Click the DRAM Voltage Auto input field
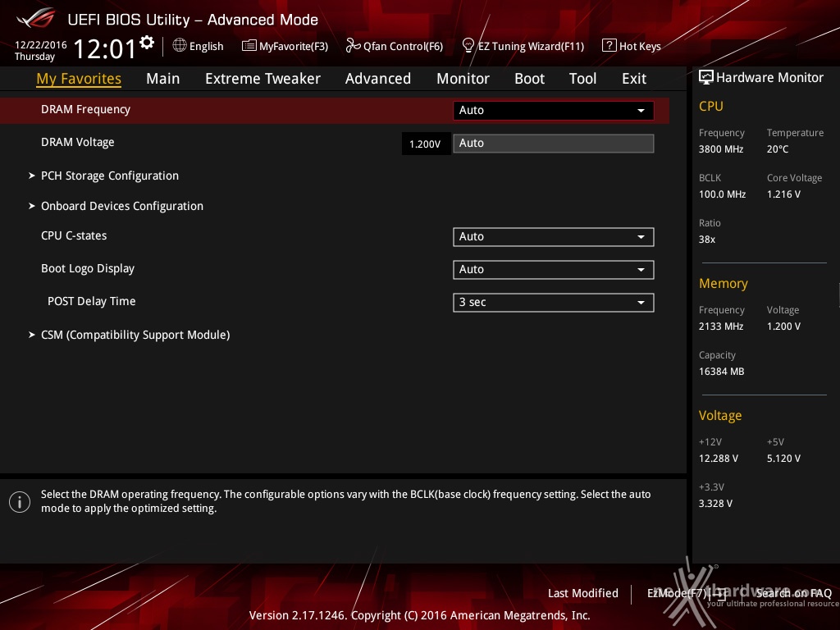This screenshot has height=630, width=840. [x=554, y=143]
